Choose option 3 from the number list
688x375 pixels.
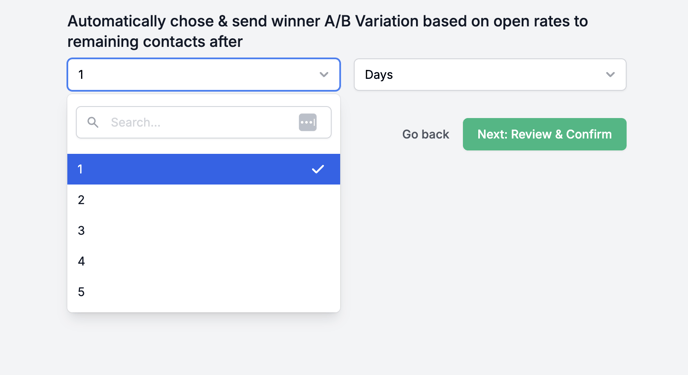(204, 231)
